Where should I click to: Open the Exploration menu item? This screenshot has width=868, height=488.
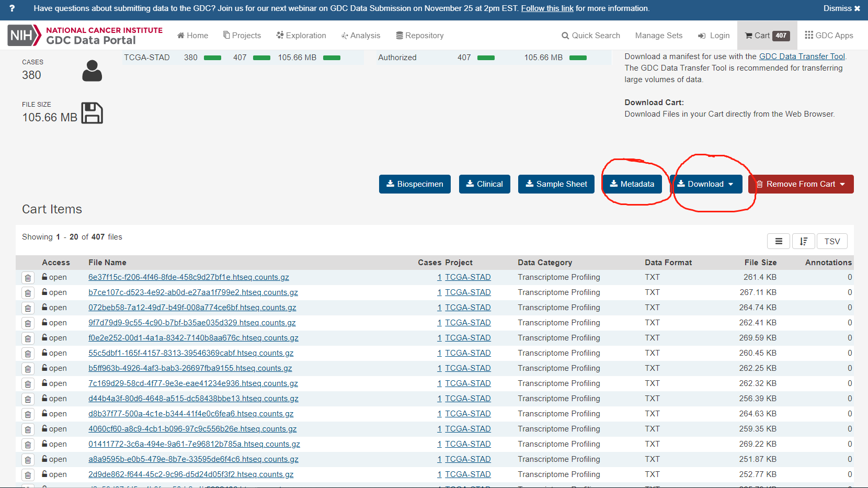(301, 36)
